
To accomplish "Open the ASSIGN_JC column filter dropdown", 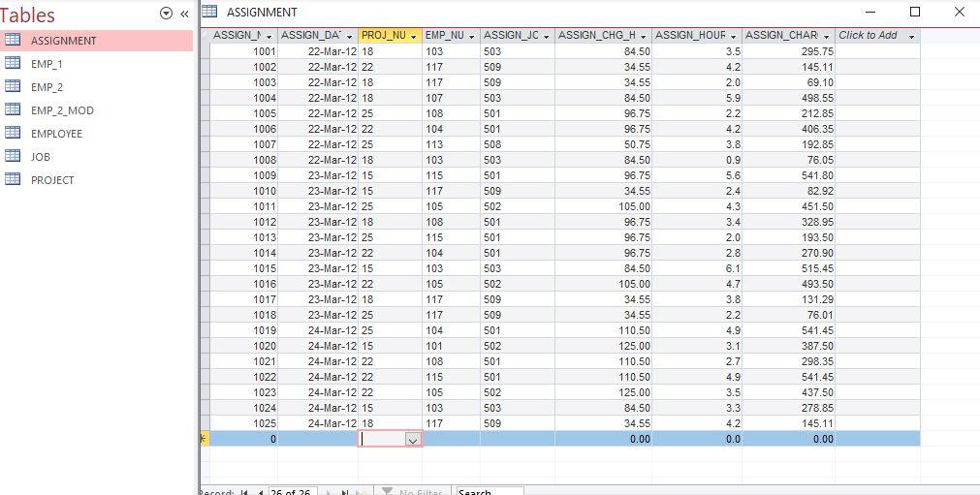I will pos(547,36).
